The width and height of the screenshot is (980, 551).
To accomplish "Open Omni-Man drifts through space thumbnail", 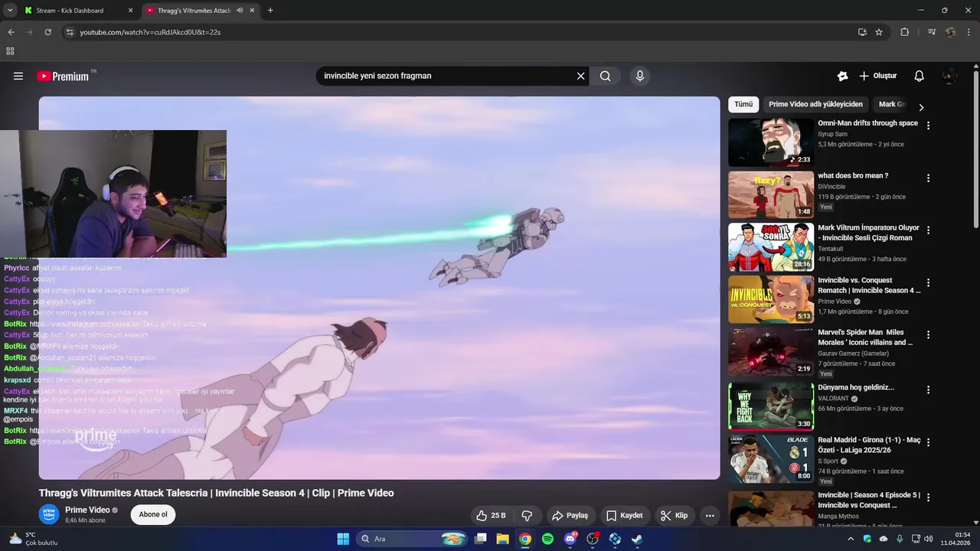I will click(x=771, y=142).
